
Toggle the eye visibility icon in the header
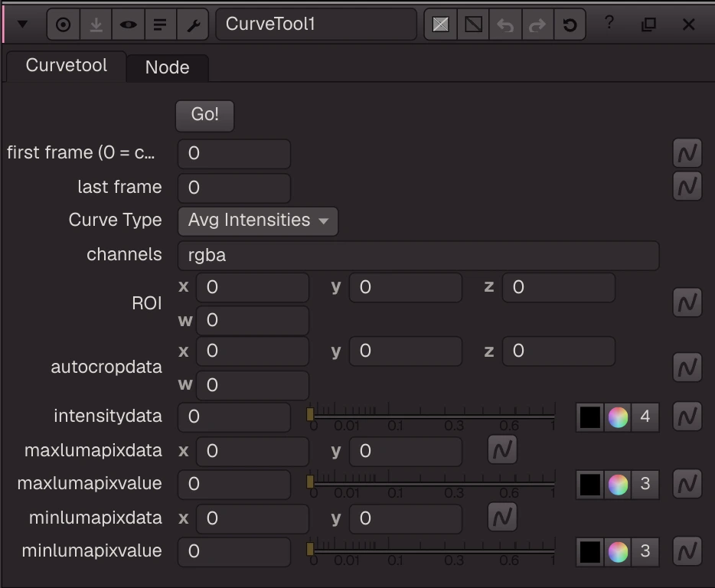point(128,24)
